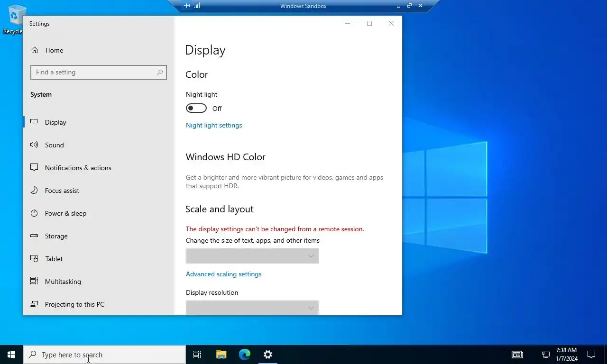This screenshot has width=607, height=364.
Task: Click the Type here to search box
Action: click(104, 355)
